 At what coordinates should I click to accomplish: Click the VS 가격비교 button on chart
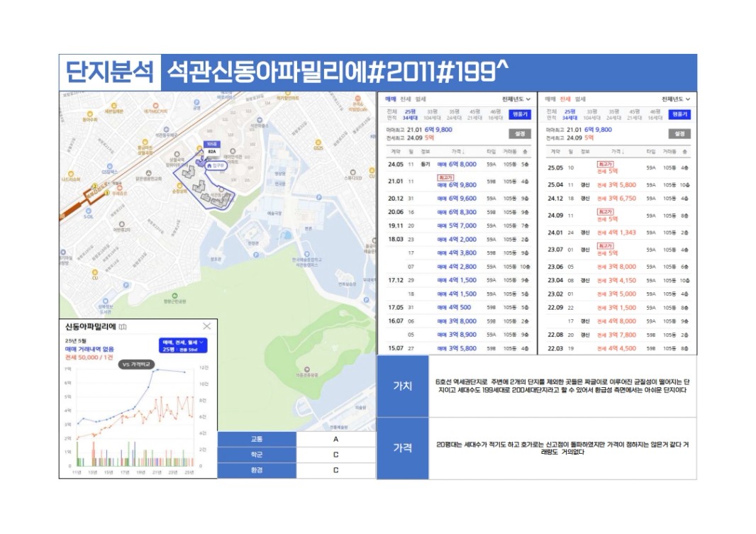(136, 365)
